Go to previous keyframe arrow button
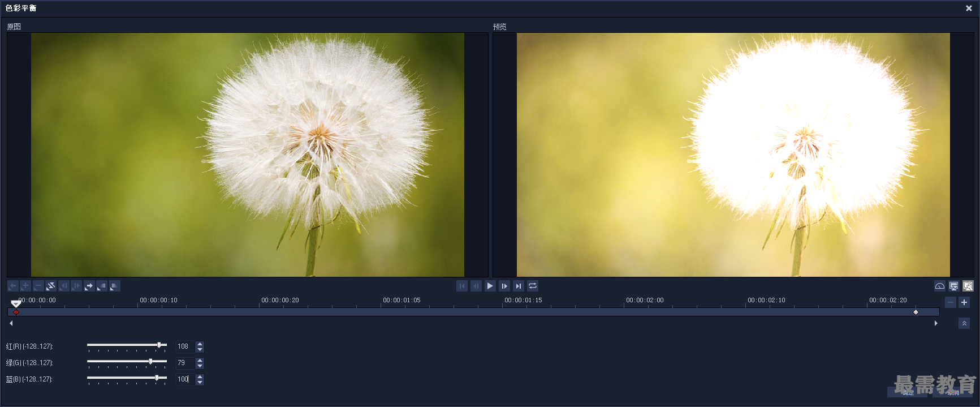The height and width of the screenshot is (407, 980). (12, 286)
